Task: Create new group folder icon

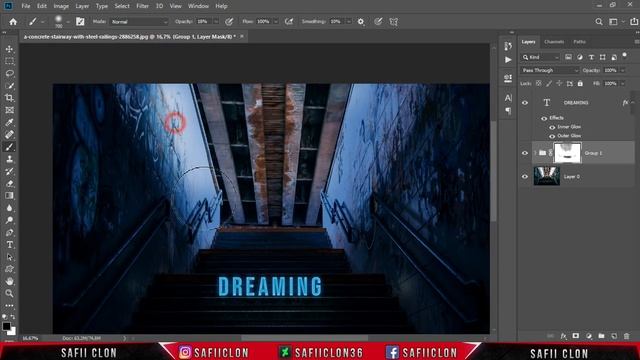Action: coord(601,336)
